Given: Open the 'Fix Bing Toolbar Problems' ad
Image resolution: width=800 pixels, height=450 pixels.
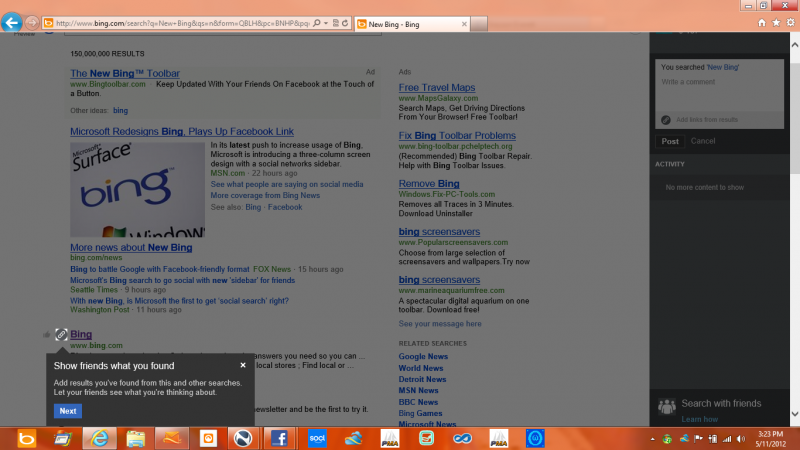Looking at the screenshot, I should click(x=457, y=136).
